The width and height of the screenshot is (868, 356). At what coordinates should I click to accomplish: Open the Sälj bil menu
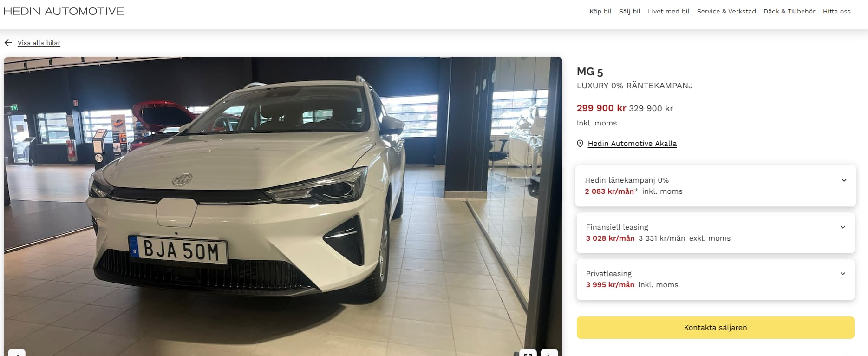pos(630,11)
